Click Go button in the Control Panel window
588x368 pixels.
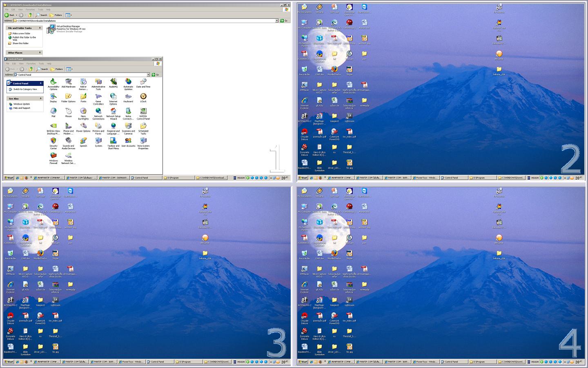[155, 75]
